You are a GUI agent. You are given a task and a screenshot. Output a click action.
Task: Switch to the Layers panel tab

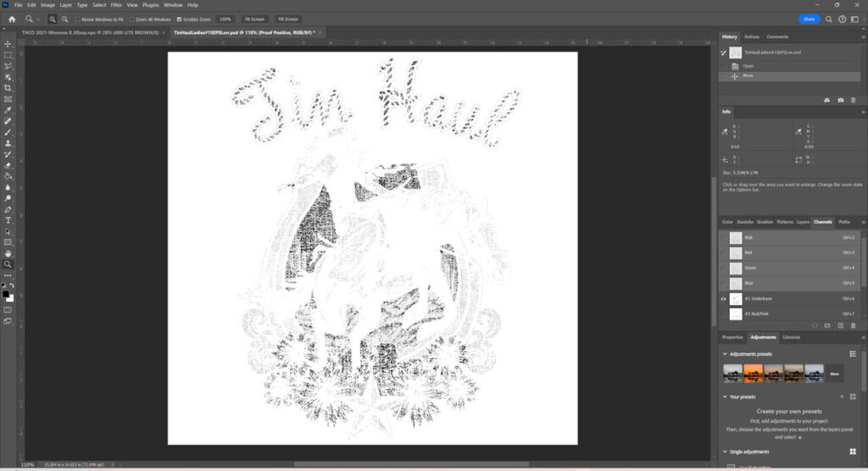(x=802, y=222)
